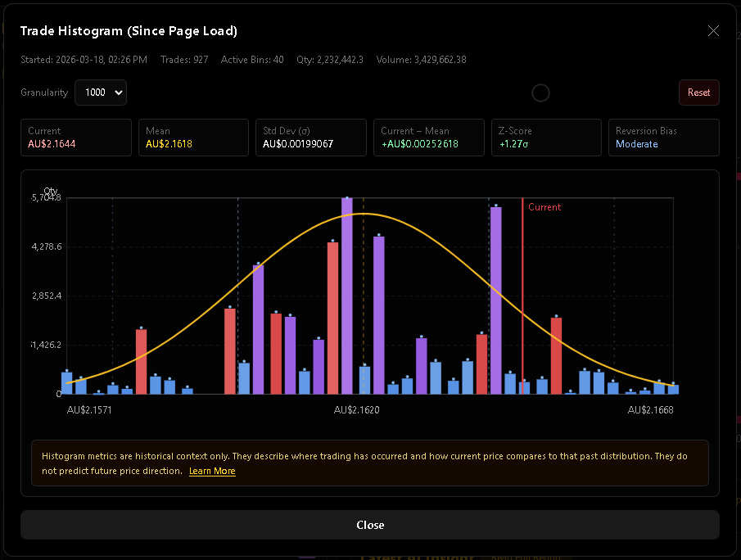Click the x-axis label AU$2.1620

[x=356, y=410]
